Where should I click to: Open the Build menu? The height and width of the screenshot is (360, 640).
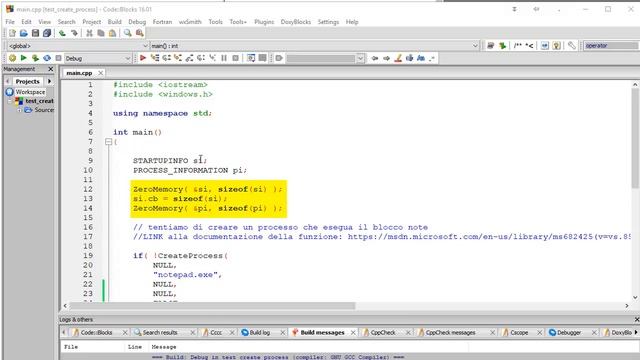click(x=114, y=22)
